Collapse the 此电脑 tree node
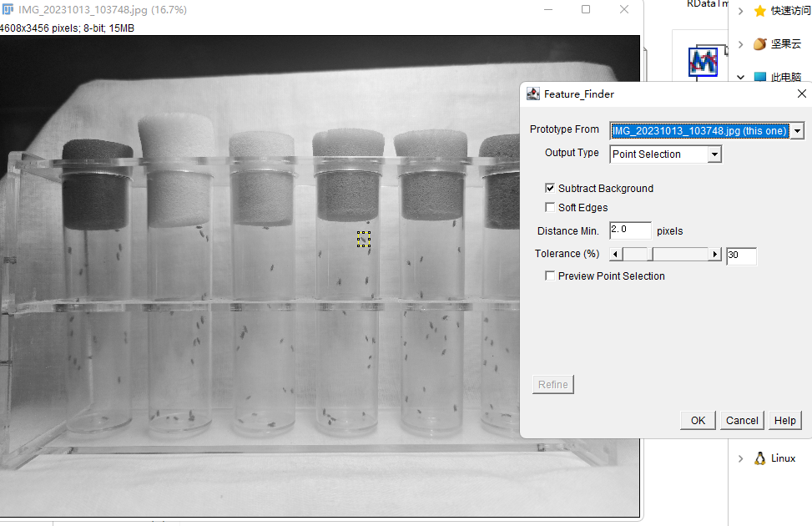This screenshot has height=526, width=812. click(x=740, y=77)
